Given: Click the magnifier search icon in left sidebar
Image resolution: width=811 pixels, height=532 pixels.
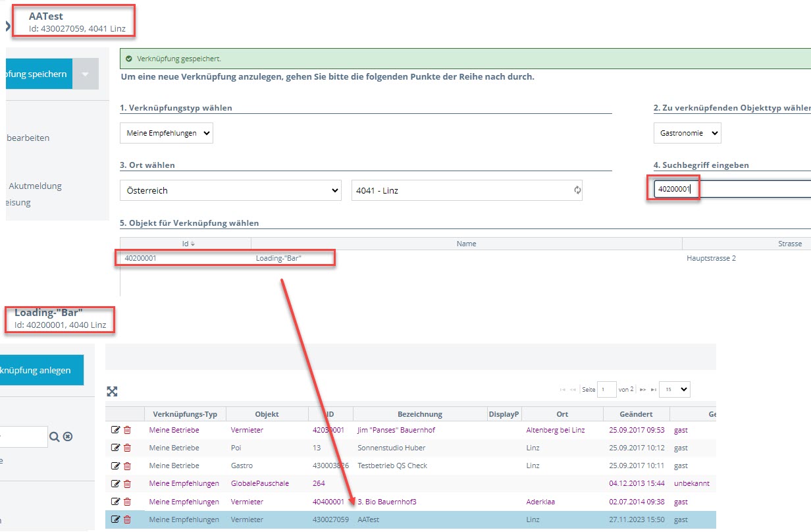Looking at the screenshot, I should 55,437.
